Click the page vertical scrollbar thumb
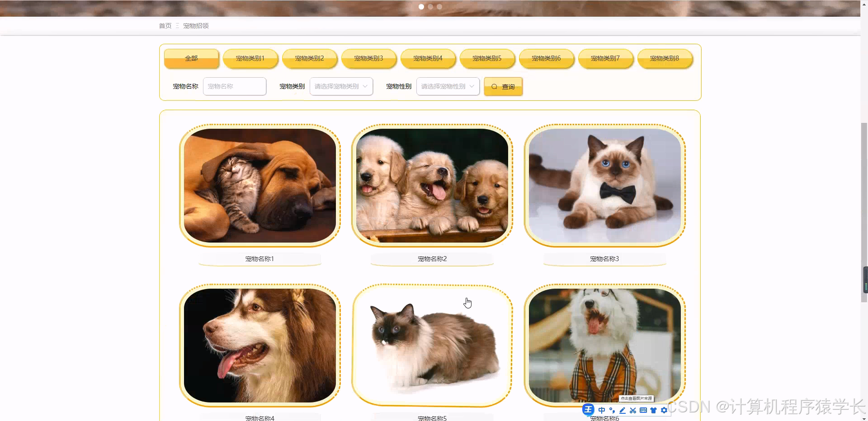 (864, 212)
